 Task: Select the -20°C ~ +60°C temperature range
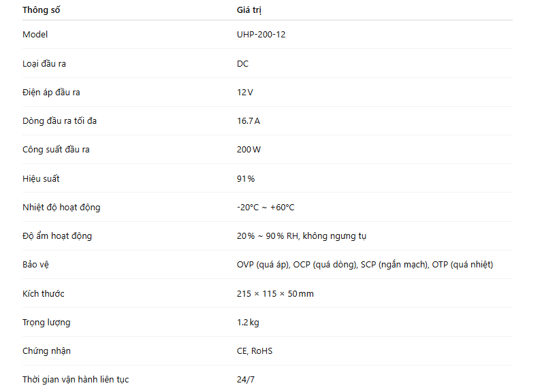tap(266, 207)
